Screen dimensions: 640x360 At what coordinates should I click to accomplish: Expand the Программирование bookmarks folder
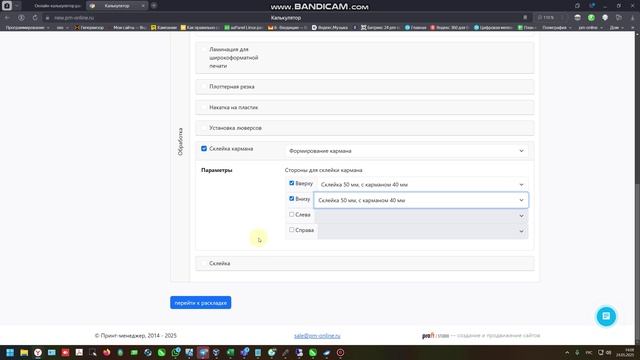pos(27,27)
